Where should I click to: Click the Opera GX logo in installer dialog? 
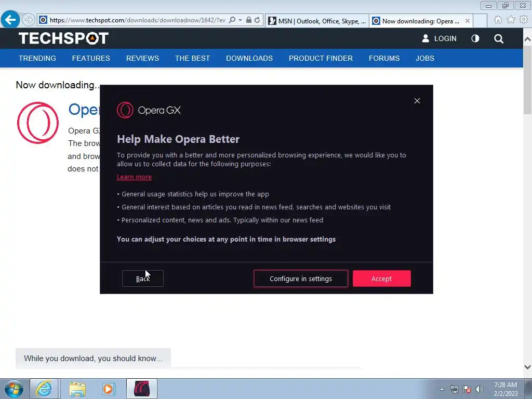[x=149, y=110]
